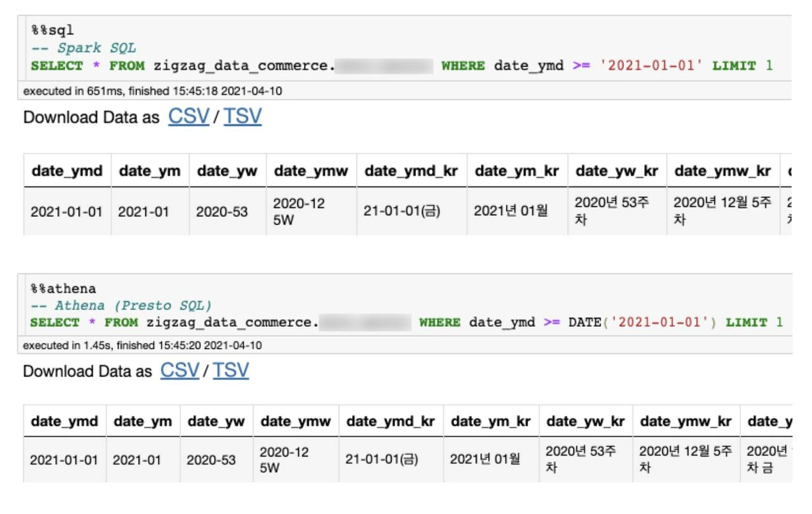This screenshot has width=812, height=514.
Task: Click date_ymw_kr header in Spark SQL result table
Action: 723,171
